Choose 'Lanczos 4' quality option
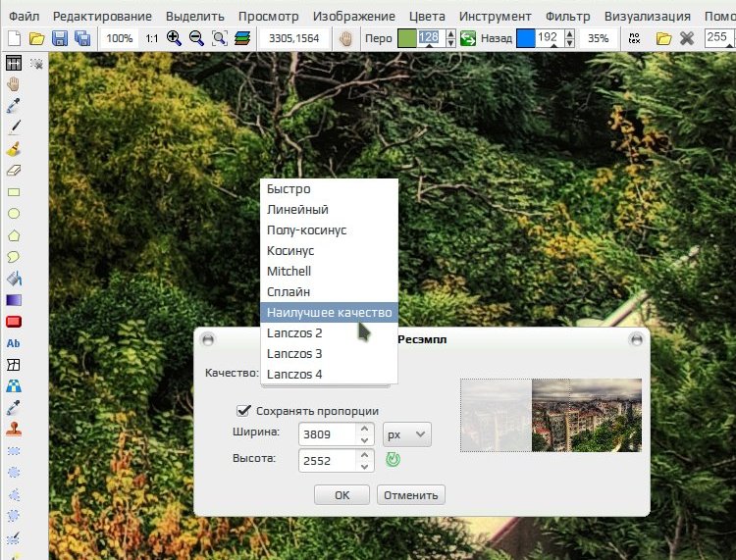Screen dimensions: 736x560 pos(329,375)
